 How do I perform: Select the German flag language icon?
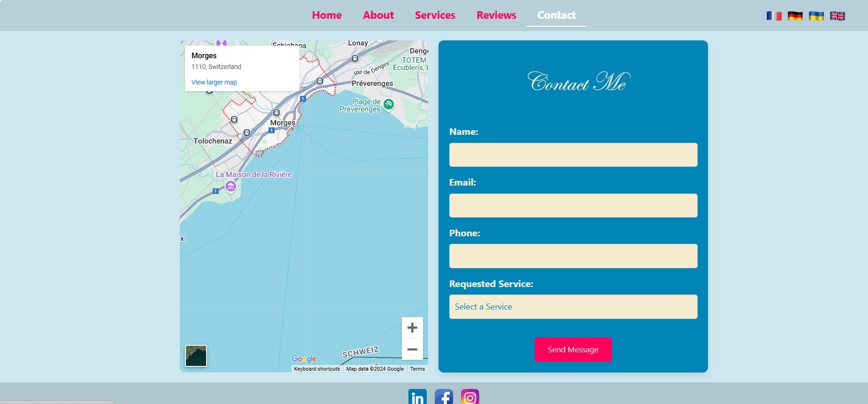pos(795,16)
